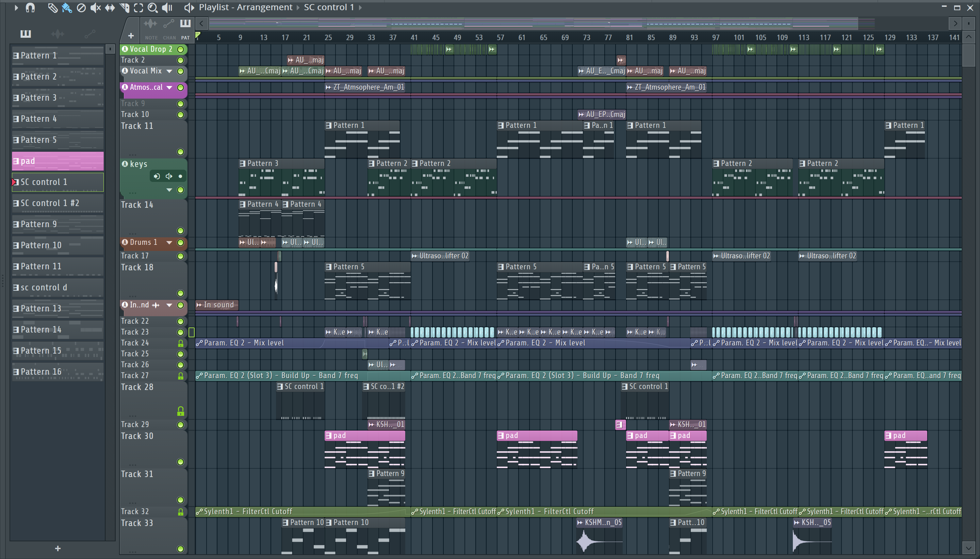Collapse the In..nd track group

169,305
